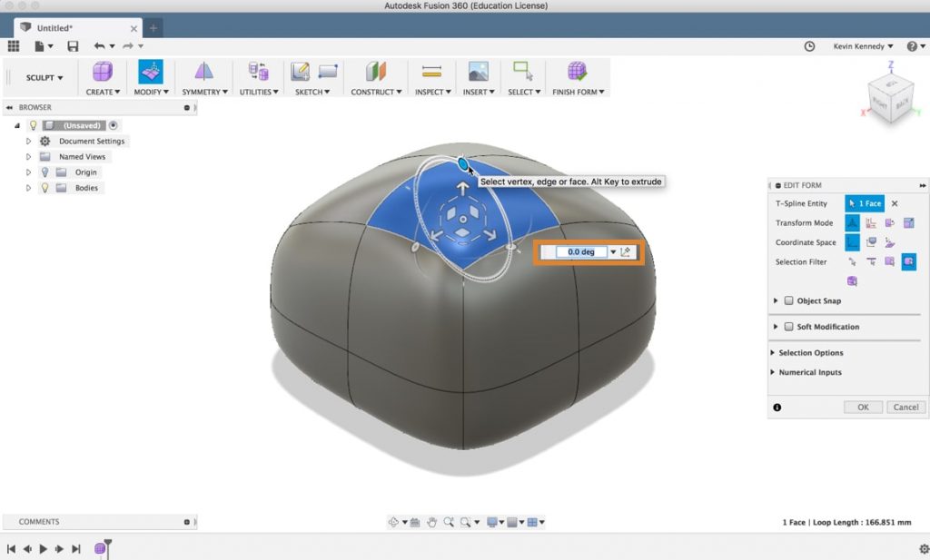Choose Rotation transform mode icon
This screenshot has height=560, width=930.
(x=890, y=222)
